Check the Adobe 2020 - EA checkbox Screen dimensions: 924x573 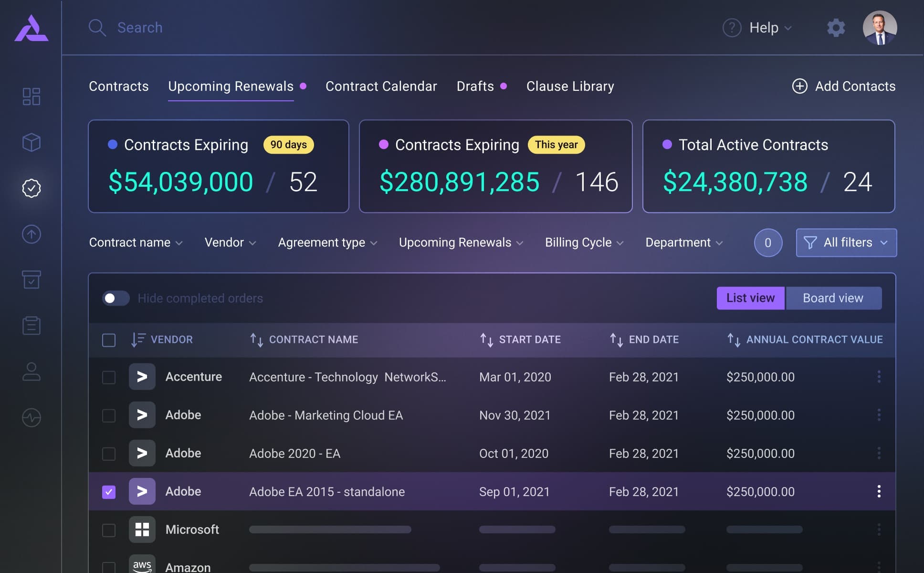click(x=109, y=454)
